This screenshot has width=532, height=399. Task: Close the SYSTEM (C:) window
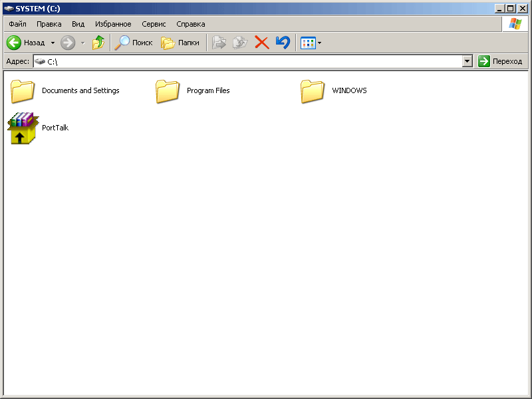tap(522, 9)
